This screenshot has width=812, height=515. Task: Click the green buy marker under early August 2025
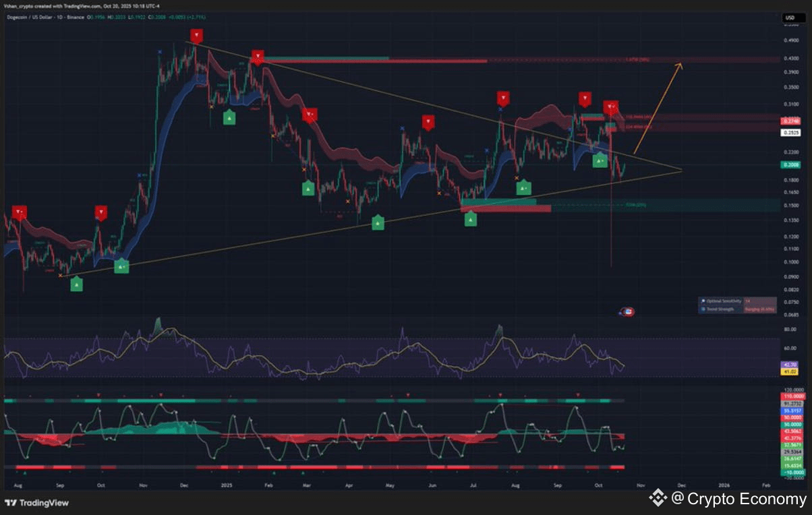tap(524, 188)
